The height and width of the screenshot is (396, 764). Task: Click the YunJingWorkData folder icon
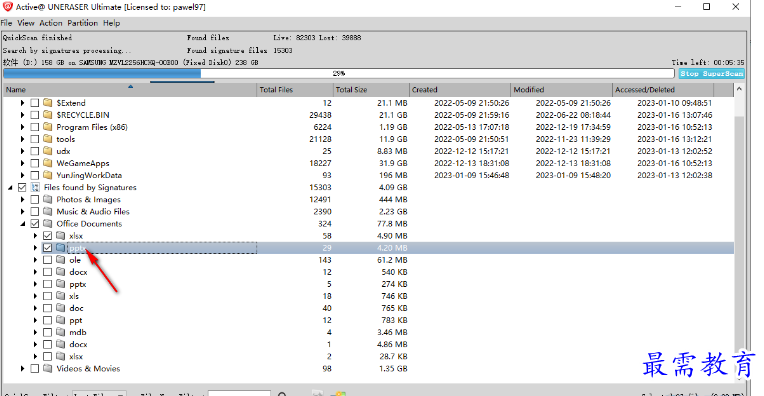click(47, 175)
